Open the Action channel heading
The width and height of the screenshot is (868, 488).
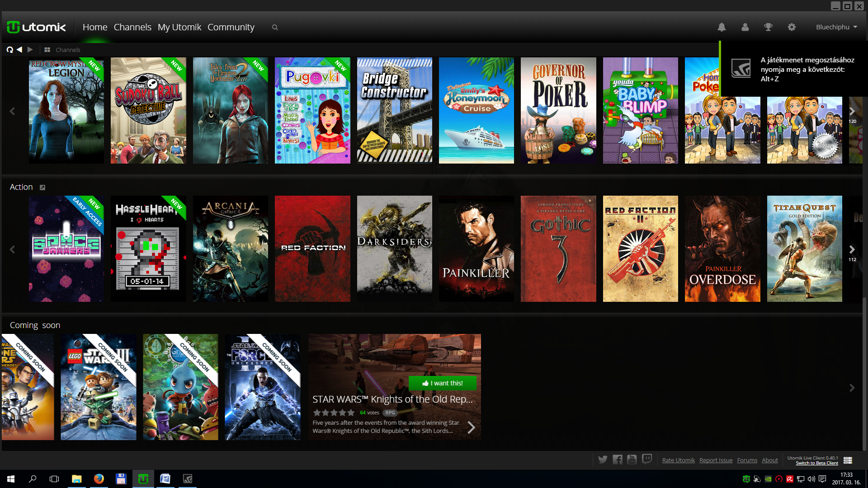point(21,187)
